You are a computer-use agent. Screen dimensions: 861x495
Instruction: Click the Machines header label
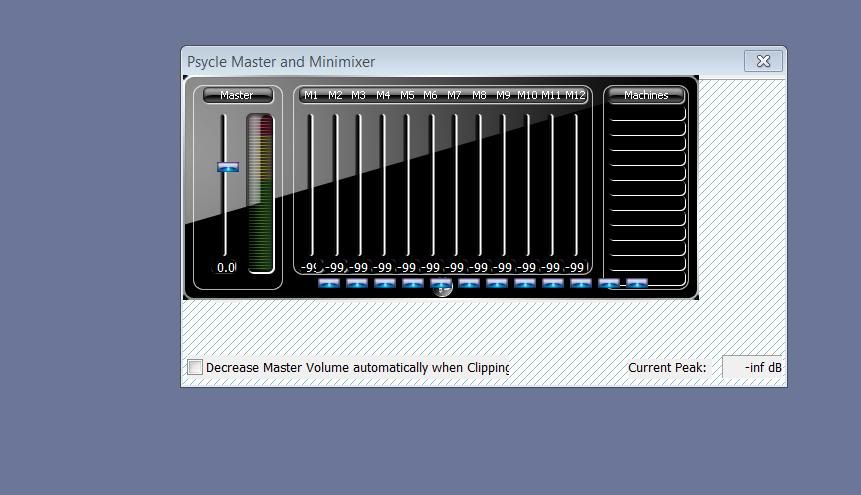tap(646, 95)
